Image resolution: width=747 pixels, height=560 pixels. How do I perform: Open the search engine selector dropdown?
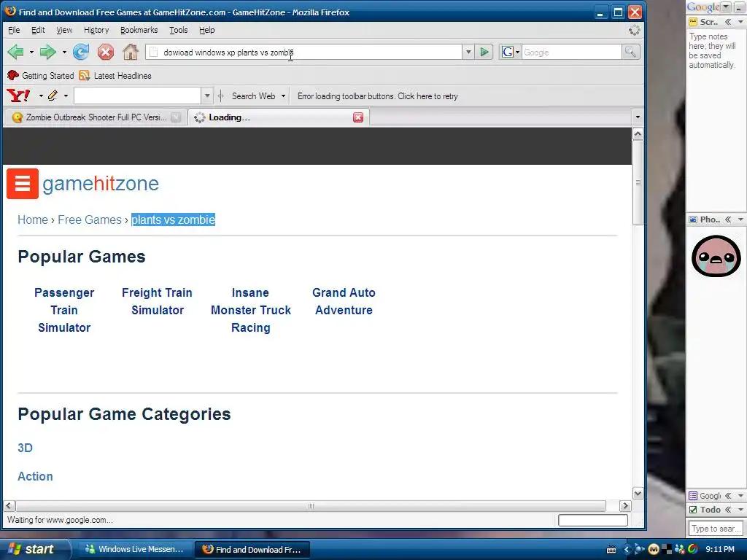pyautogui.click(x=517, y=52)
